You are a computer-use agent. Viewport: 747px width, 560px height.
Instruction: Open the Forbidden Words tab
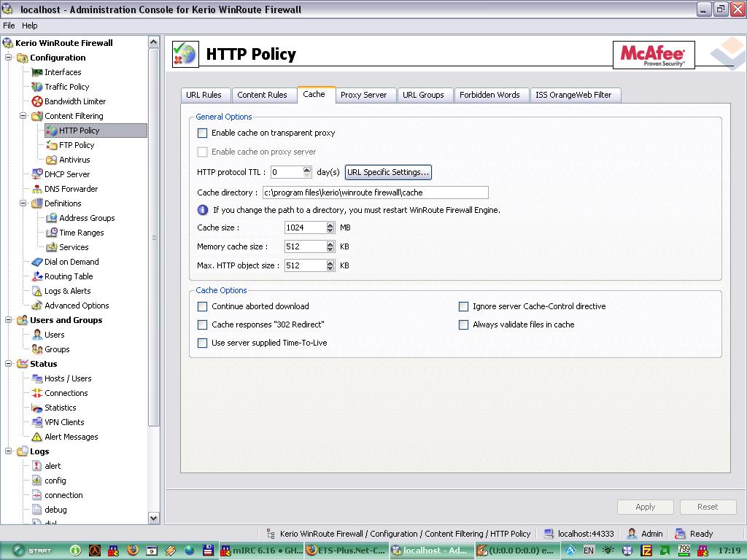point(489,95)
